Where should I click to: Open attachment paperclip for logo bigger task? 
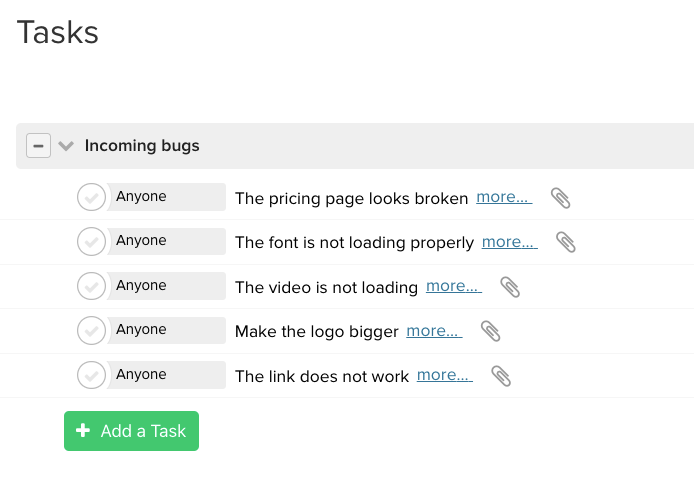[x=490, y=331]
